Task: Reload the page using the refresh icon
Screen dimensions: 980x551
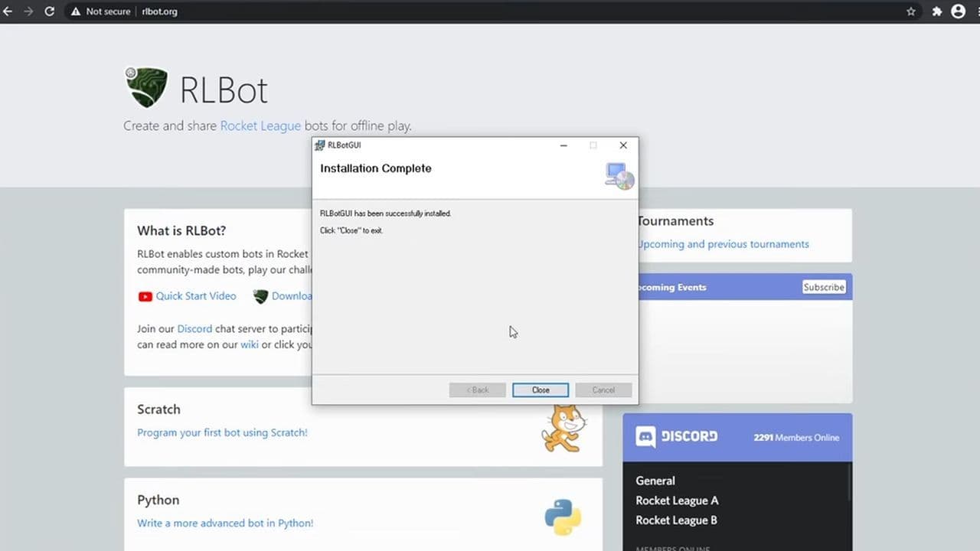Action: 50,11
